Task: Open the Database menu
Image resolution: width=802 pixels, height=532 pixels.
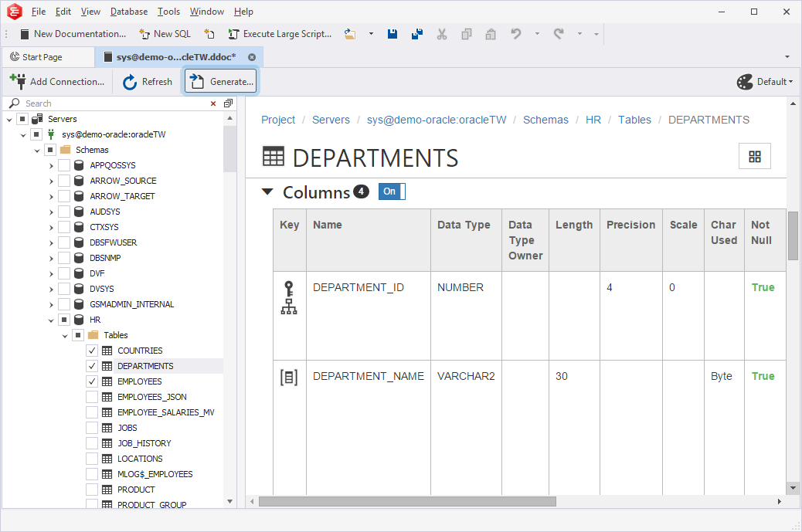Action: 129,12
